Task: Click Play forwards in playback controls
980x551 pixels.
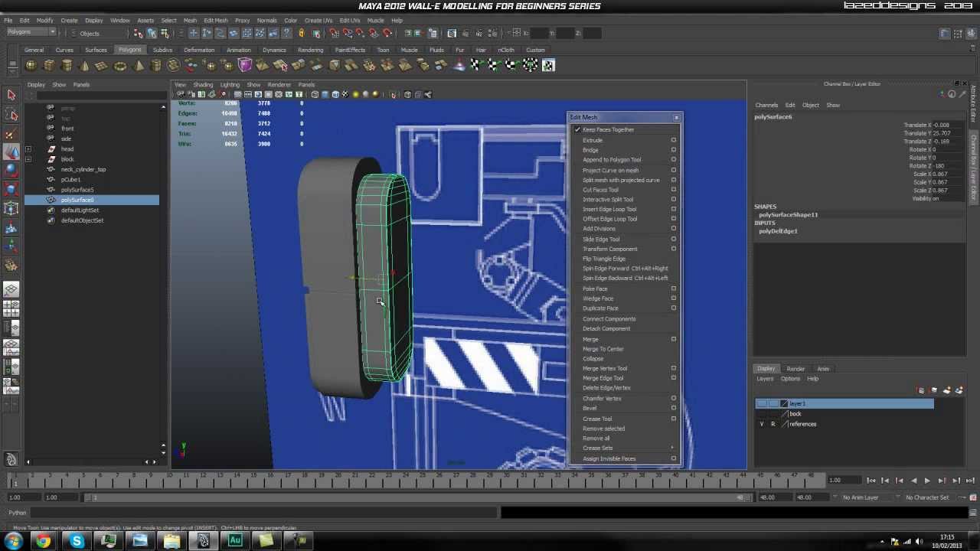Action: [927, 481]
